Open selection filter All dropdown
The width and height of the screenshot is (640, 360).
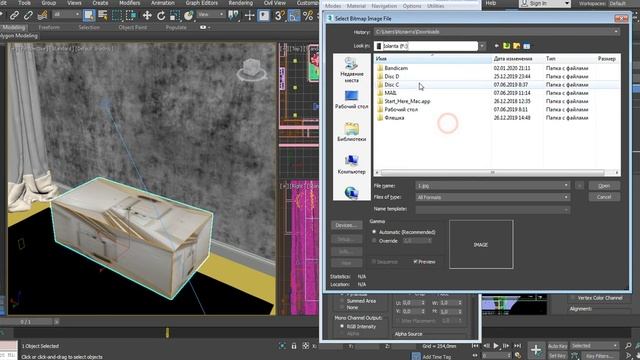point(67,15)
